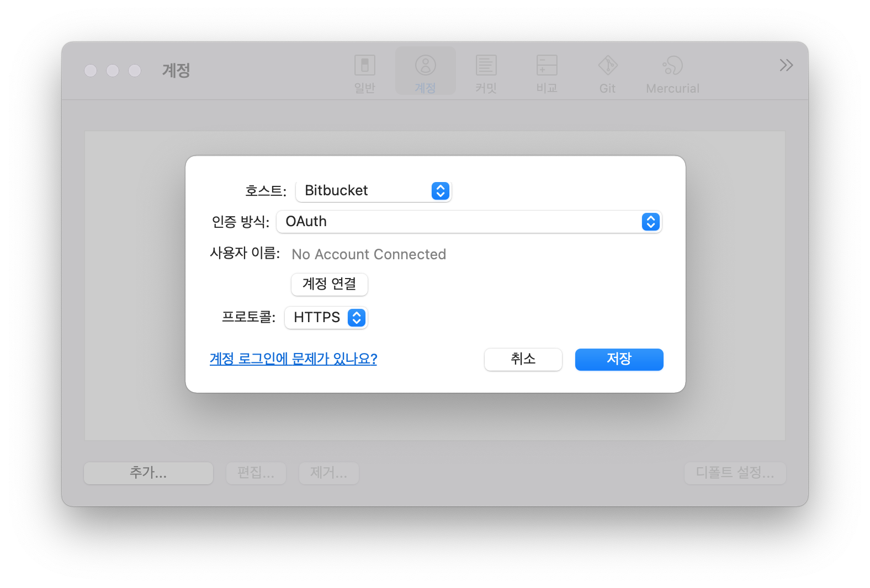Click the blue 저장 button

(x=619, y=359)
